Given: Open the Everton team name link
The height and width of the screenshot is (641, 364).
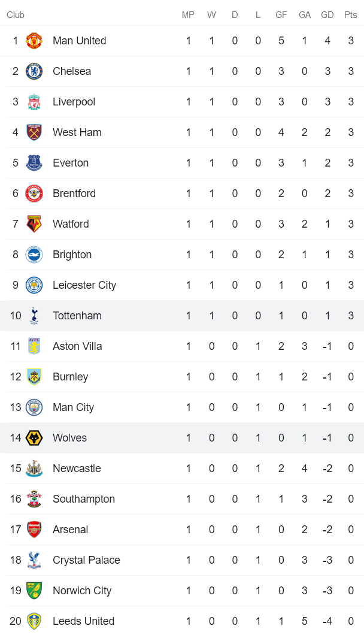Looking at the screenshot, I should click(71, 163).
